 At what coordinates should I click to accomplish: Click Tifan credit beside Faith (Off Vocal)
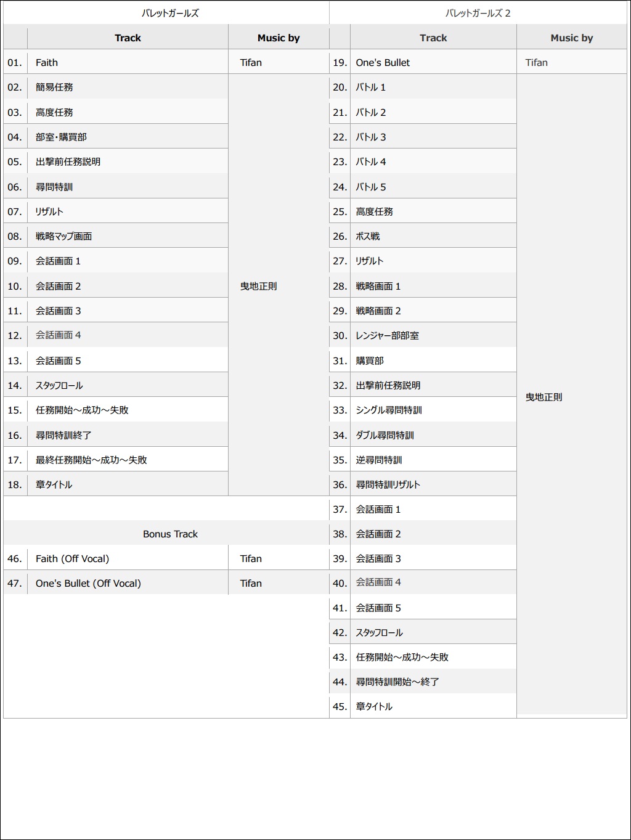(x=251, y=558)
